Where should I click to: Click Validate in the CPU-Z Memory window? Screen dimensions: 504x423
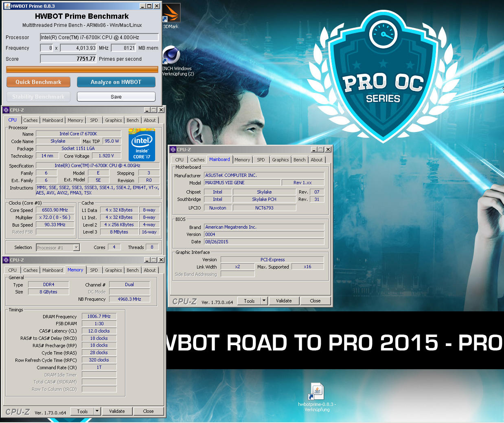pos(117,411)
